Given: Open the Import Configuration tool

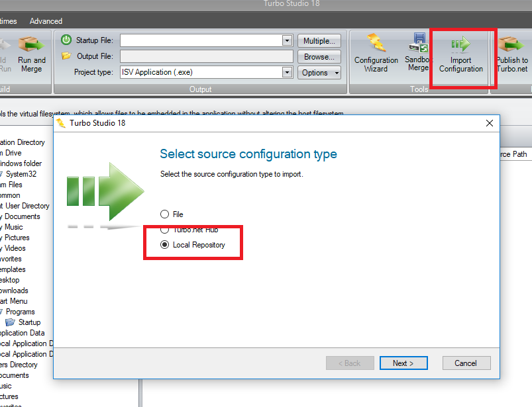Looking at the screenshot, I should pyautogui.click(x=460, y=54).
